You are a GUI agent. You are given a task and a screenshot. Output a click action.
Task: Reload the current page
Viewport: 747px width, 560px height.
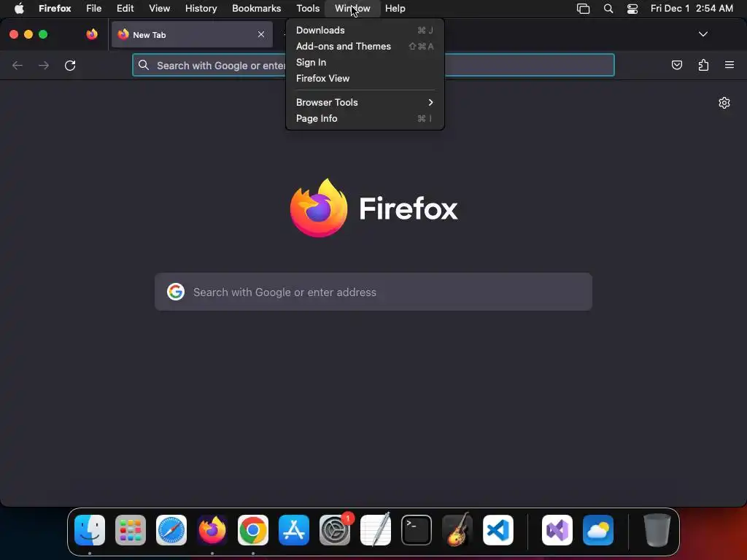click(x=70, y=65)
